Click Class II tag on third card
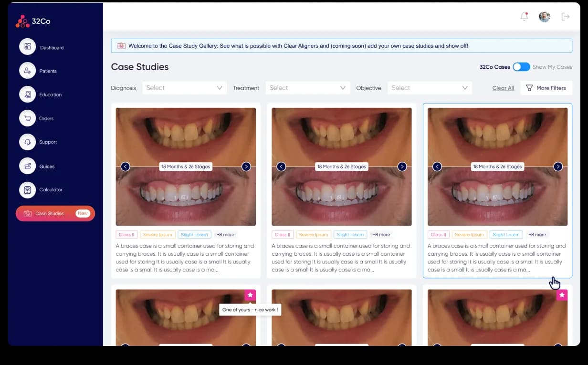588x365 pixels. pos(438,235)
